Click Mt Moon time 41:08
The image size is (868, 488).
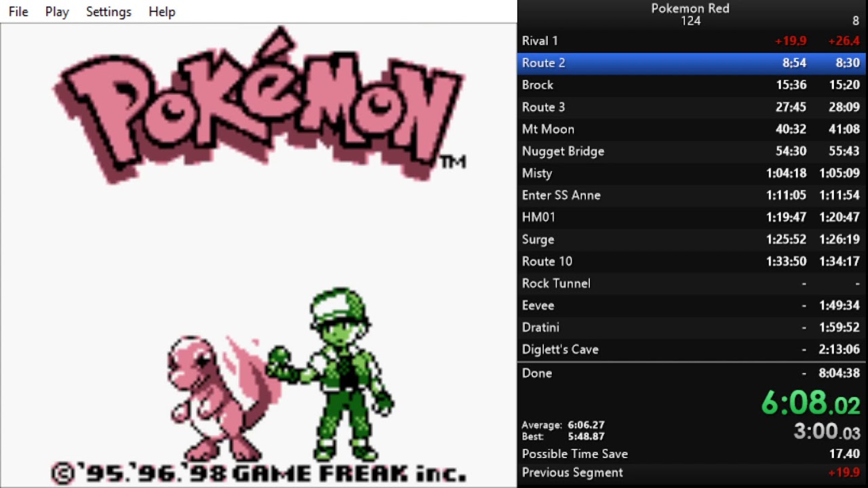(x=844, y=129)
